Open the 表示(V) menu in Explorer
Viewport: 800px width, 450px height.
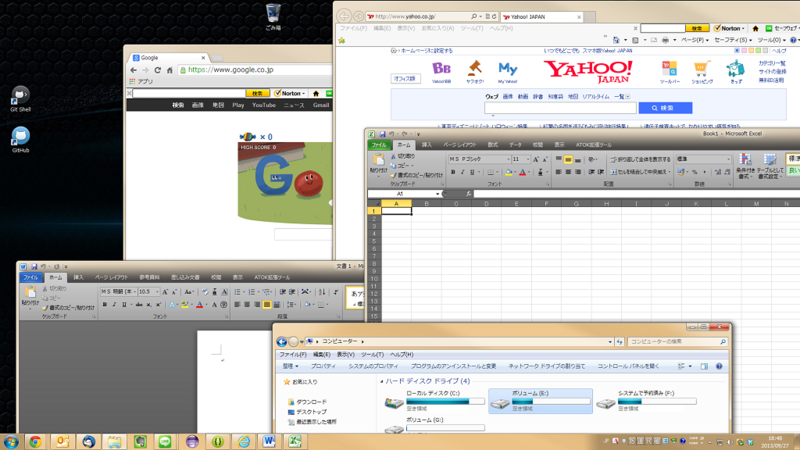(345, 355)
